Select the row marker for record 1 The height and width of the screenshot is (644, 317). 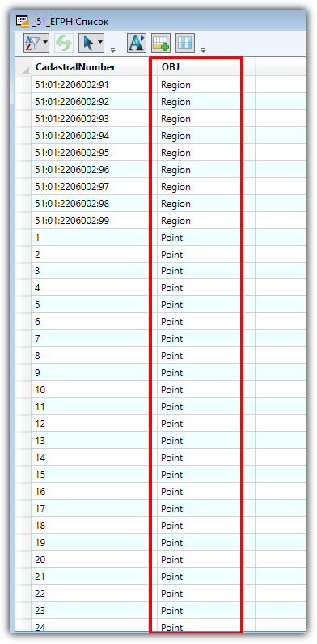point(23,237)
